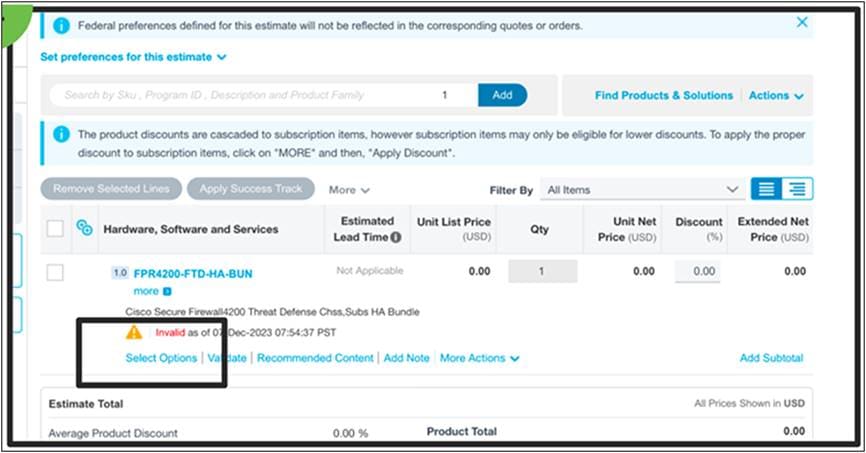
Task: Check the FPR4200-FTD-HA-BUN line checkbox
Action: (55, 272)
